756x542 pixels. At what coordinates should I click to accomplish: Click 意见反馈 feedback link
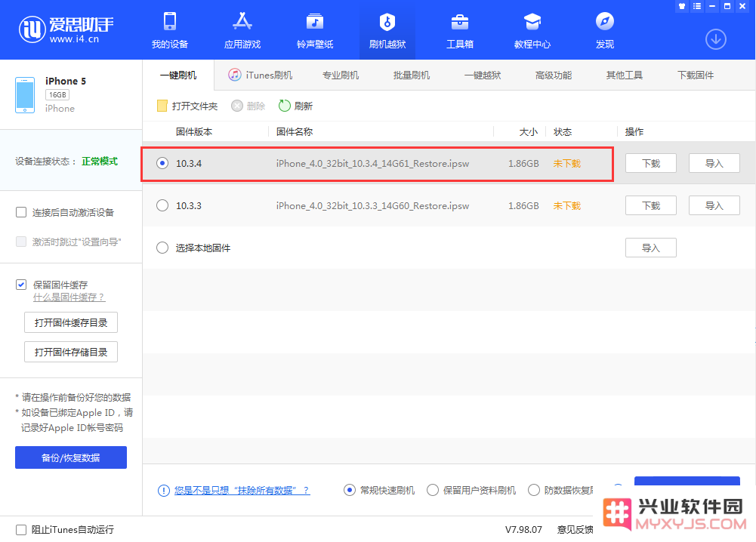click(575, 530)
